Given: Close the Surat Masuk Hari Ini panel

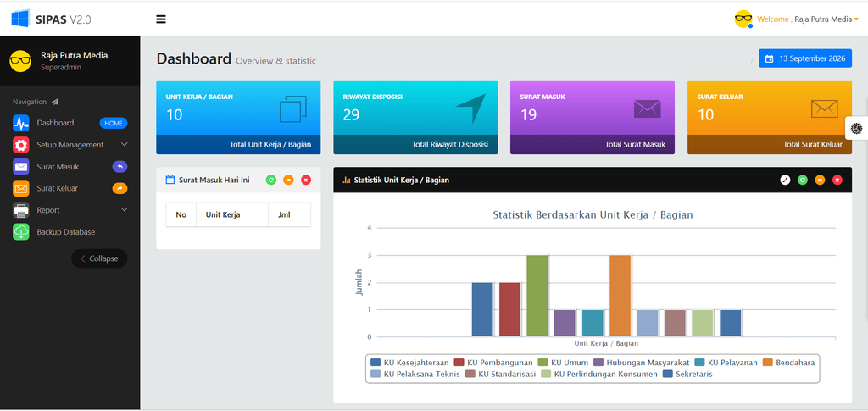Looking at the screenshot, I should (x=306, y=180).
